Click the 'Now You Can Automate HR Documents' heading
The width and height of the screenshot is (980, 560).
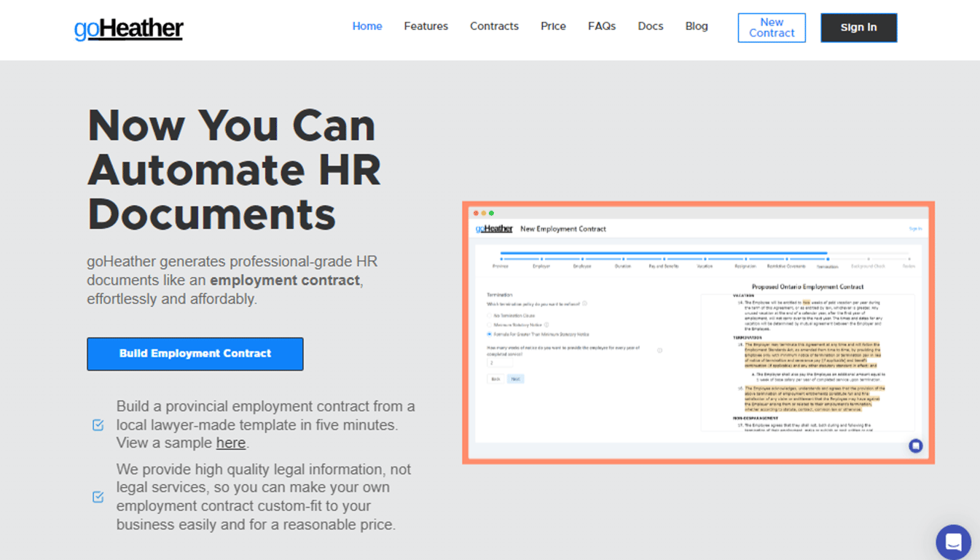(234, 169)
